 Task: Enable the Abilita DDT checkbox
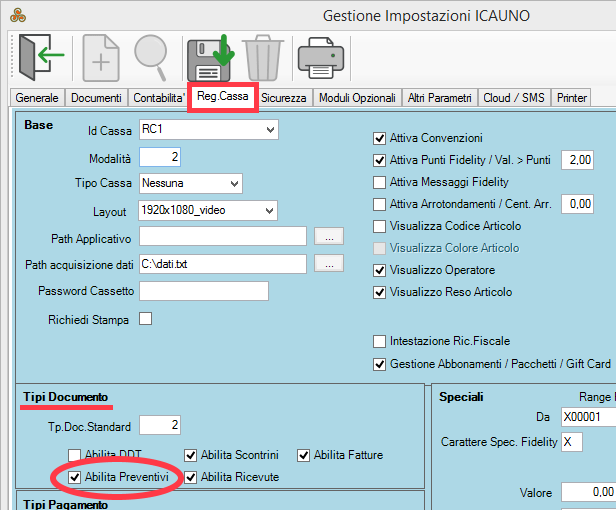75,455
